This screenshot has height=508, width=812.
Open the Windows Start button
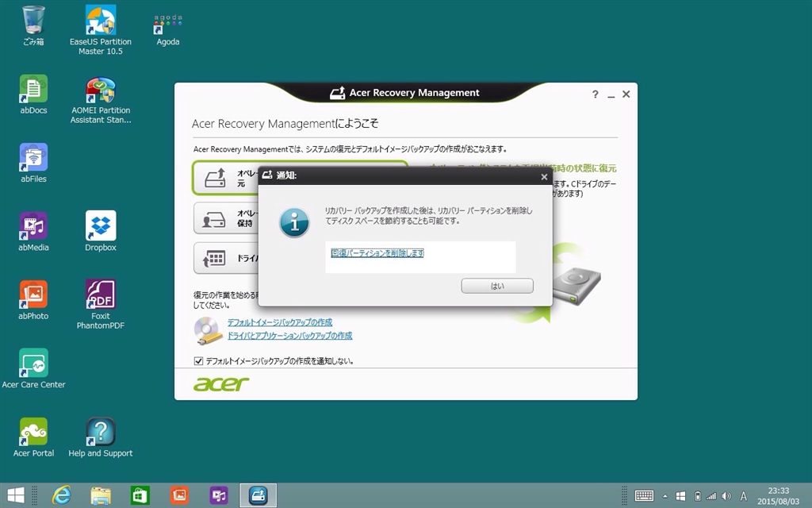point(16,495)
